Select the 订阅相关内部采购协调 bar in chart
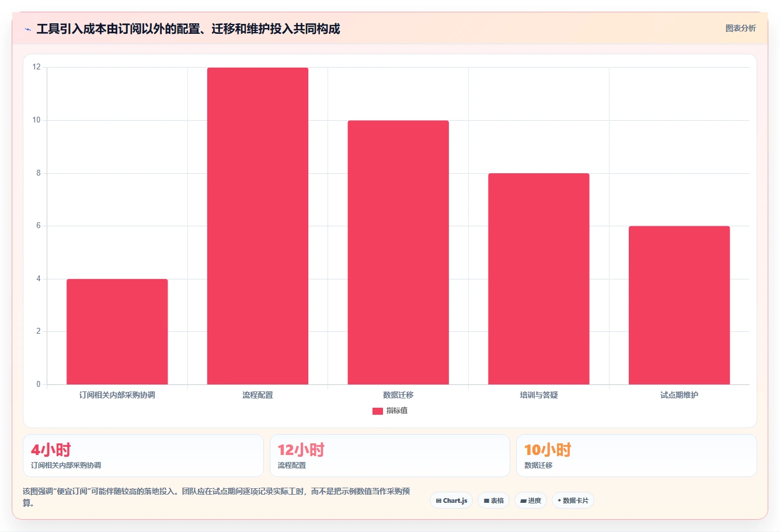 (117, 331)
